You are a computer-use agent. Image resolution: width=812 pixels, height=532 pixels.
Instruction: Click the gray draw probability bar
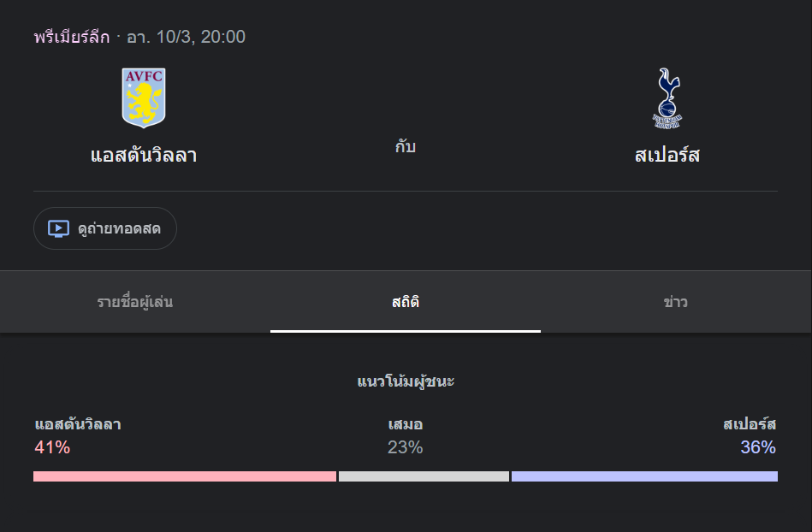click(424, 476)
